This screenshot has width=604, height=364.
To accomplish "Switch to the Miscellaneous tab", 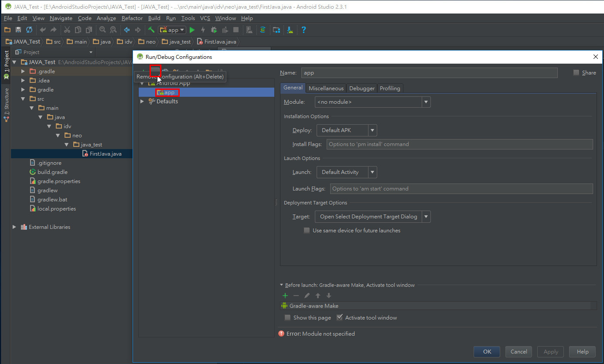I will pyautogui.click(x=326, y=88).
